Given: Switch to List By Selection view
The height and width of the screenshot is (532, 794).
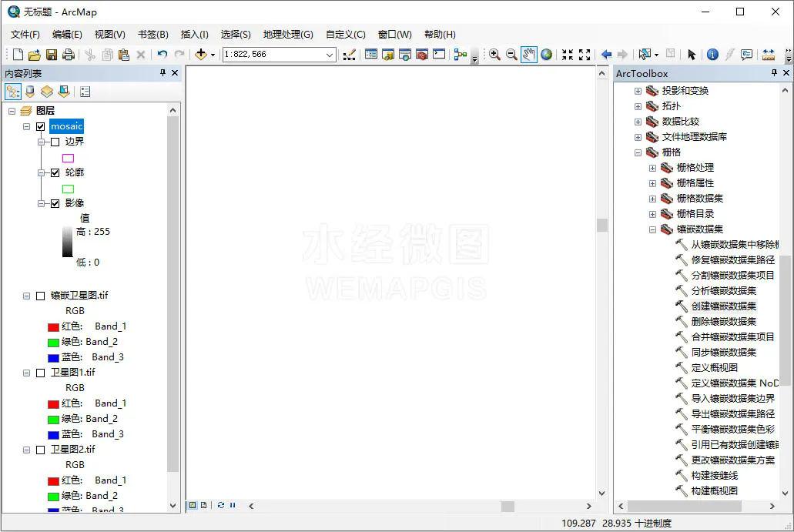Looking at the screenshot, I should click(64, 92).
